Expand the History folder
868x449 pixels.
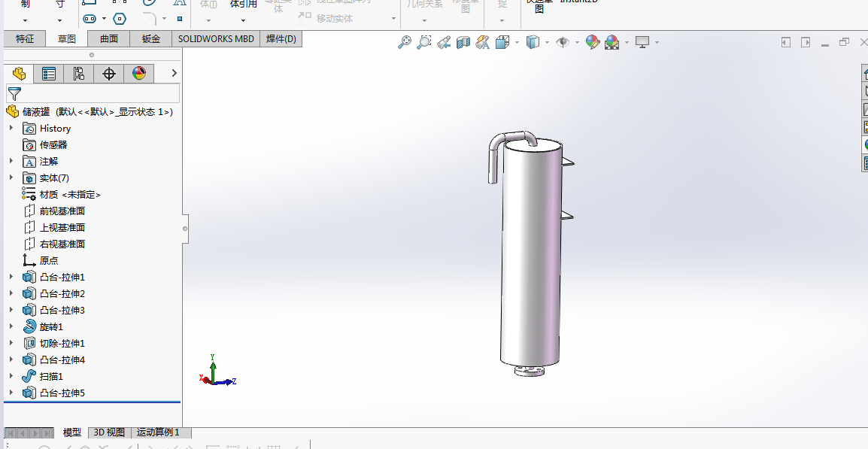pyautogui.click(x=11, y=128)
